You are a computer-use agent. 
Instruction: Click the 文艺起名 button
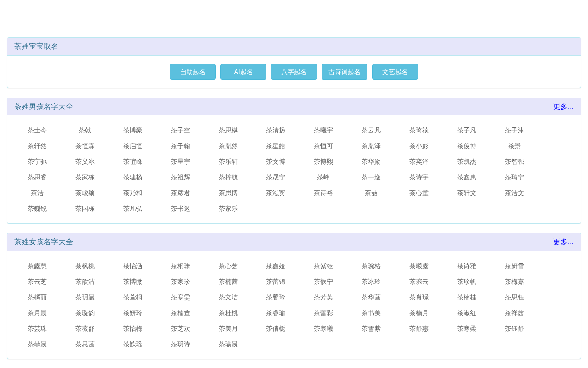[395, 72]
